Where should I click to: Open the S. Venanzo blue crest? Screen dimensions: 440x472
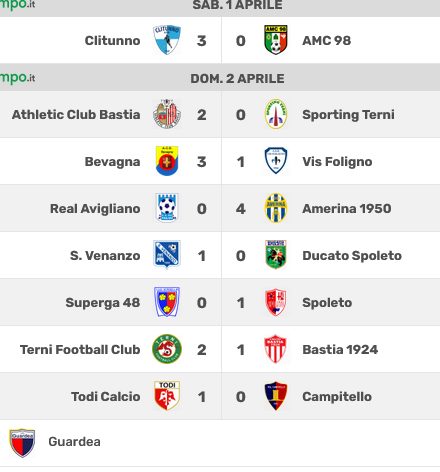(167, 255)
